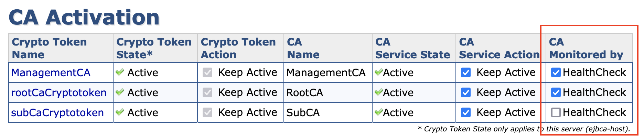Click SubCA service state active icon
644x140 pixels.
379,112
